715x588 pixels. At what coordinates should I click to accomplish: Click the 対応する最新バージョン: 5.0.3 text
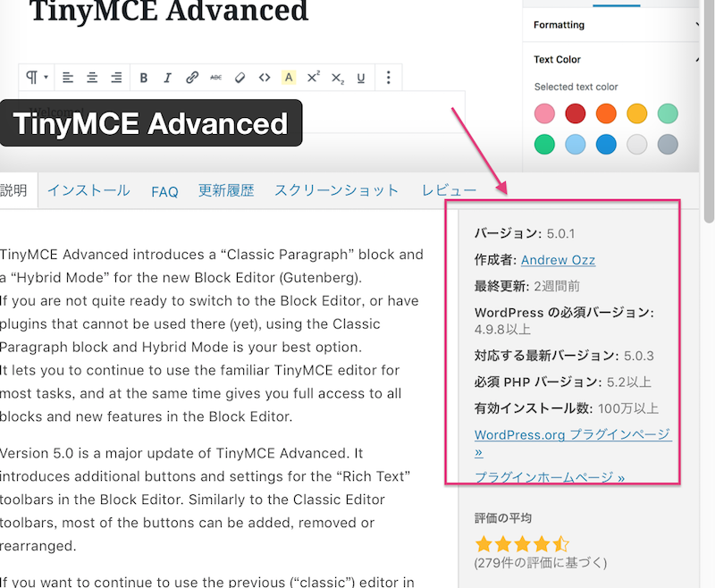point(564,356)
